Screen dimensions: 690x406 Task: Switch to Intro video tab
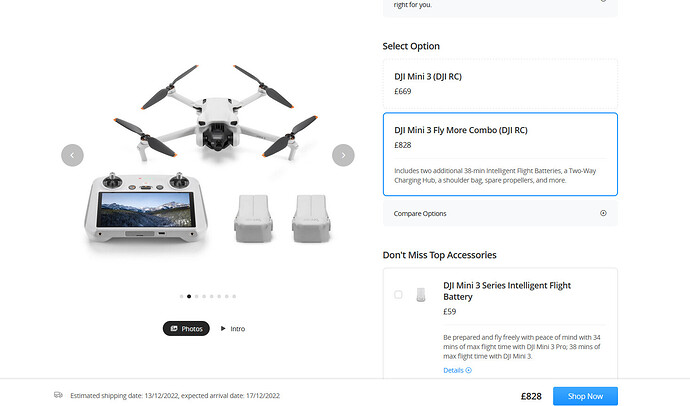click(x=233, y=328)
